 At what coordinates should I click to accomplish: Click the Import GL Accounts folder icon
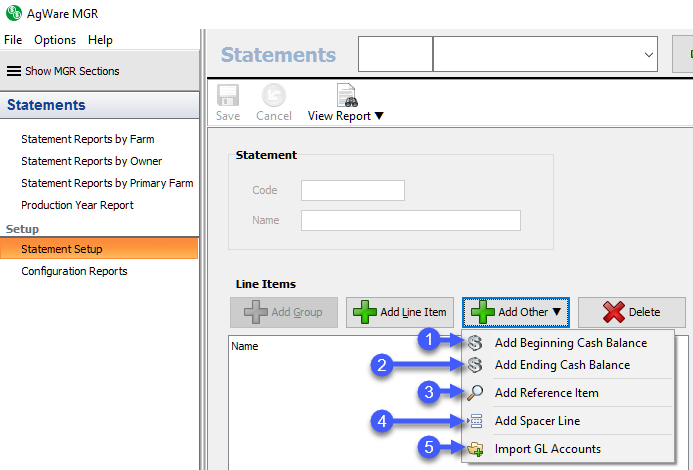pyautogui.click(x=475, y=449)
